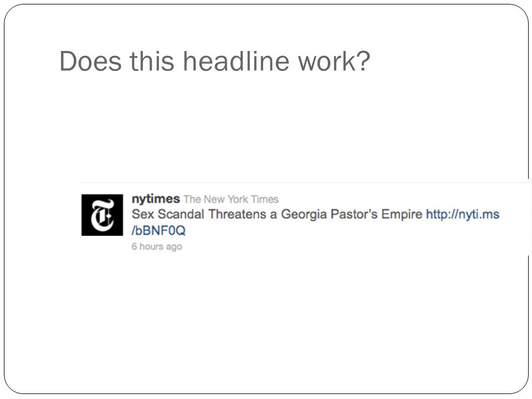The image size is (532, 399).
Task: Click the word "Sex" in the tweet
Action: (x=143, y=214)
